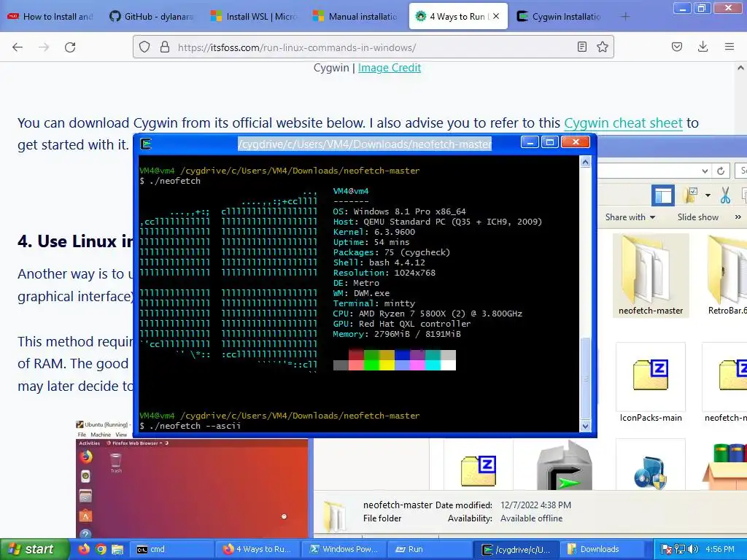
Task: Open the Firefox hamburger application menu
Action: coord(729,47)
